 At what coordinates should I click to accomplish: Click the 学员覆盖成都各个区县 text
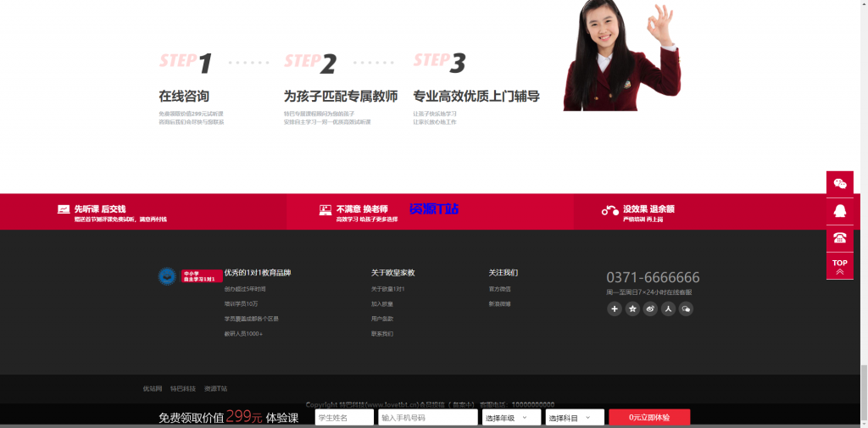(x=252, y=319)
